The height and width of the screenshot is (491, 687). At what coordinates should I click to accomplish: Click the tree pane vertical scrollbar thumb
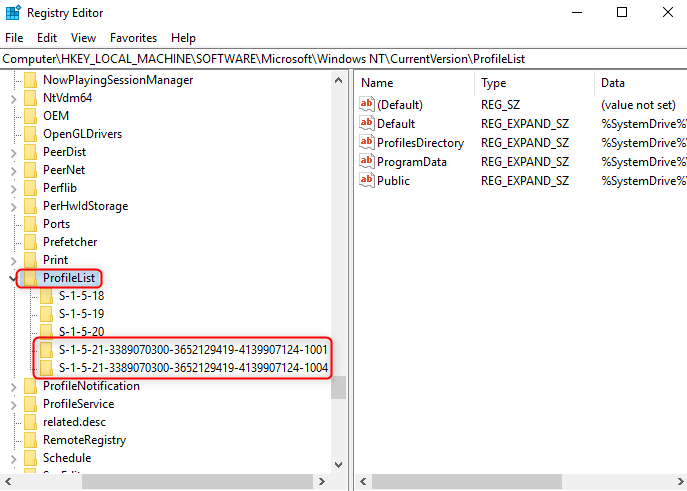[339, 387]
